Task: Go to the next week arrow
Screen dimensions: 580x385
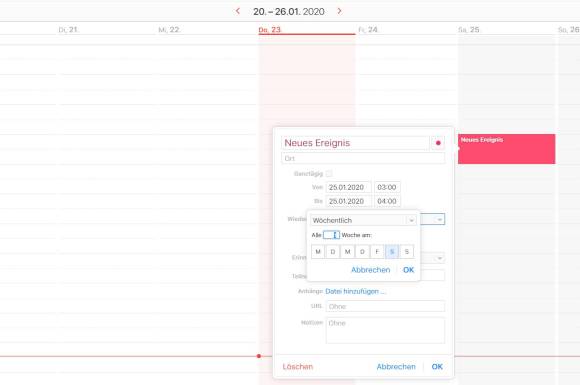Action: pos(339,11)
